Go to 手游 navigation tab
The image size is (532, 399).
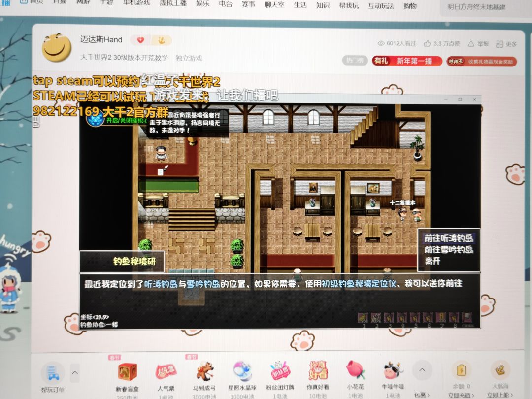106,2
